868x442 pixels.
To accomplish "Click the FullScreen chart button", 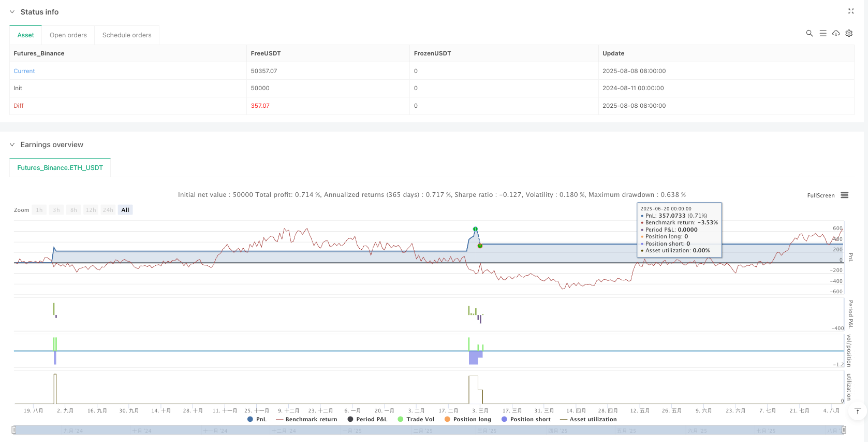I will 820,195.
